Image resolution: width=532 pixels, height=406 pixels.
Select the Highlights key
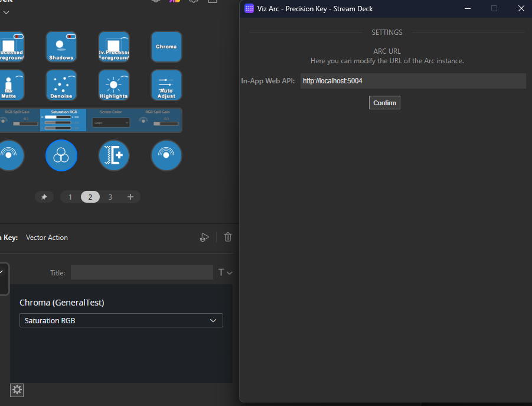[113, 85]
